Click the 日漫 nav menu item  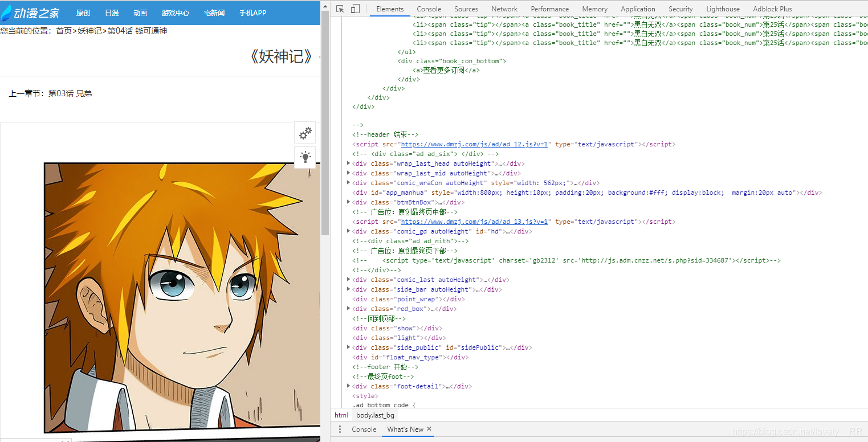pos(112,13)
